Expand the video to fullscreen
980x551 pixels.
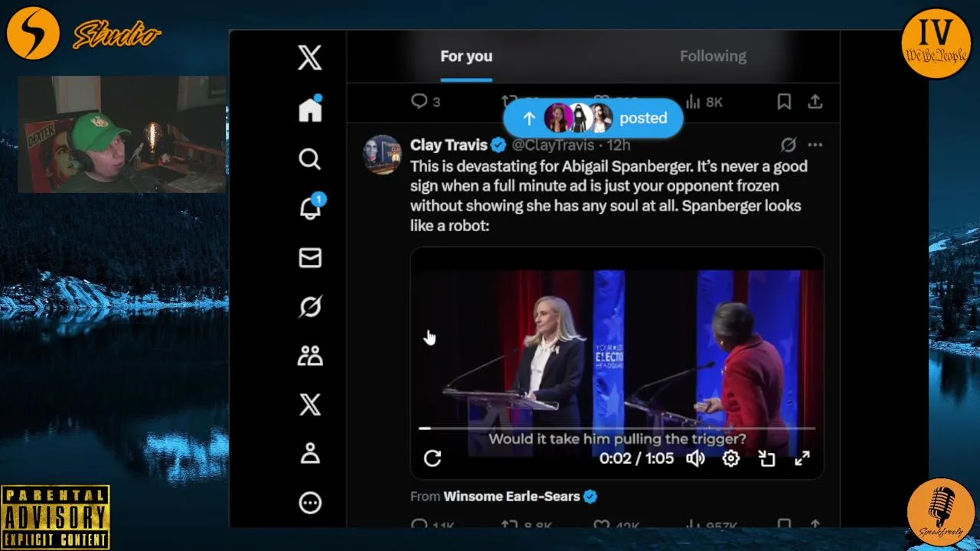(x=802, y=458)
